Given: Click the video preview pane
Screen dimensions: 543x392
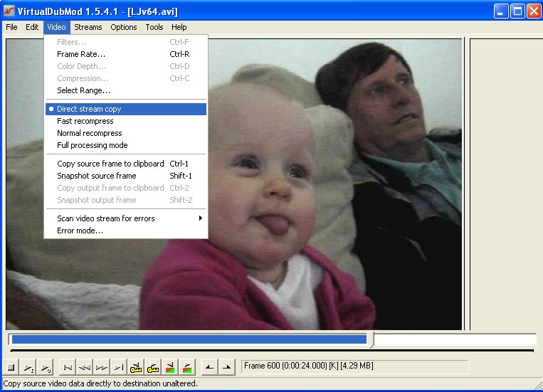Looking at the screenshot, I should pyautogui.click(x=233, y=184).
